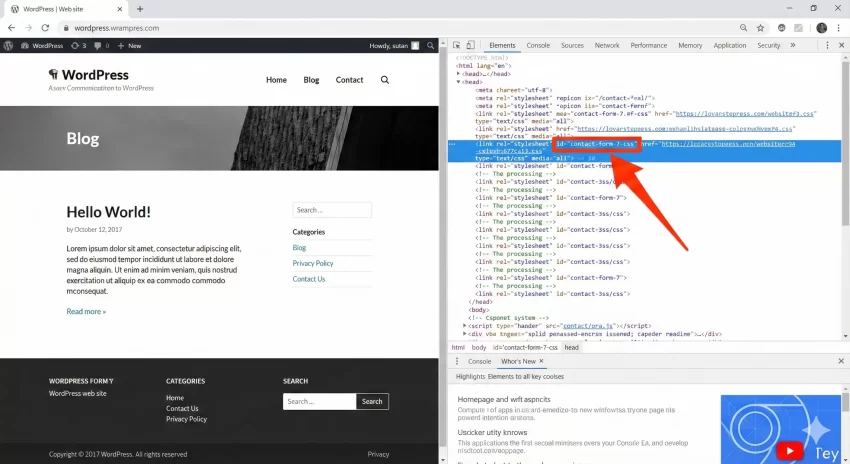Expand the div node below script
This screenshot has height=464, width=850.
[465, 334]
